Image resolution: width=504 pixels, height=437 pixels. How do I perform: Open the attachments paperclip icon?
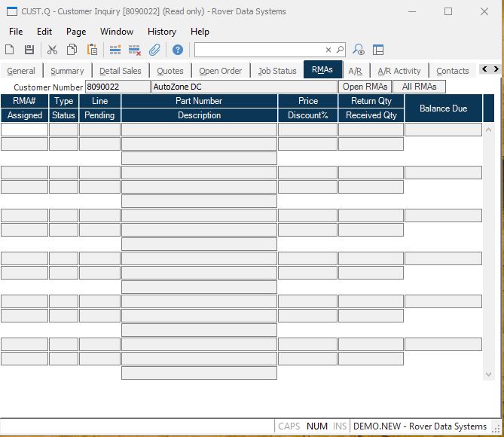tap(154, 50)
